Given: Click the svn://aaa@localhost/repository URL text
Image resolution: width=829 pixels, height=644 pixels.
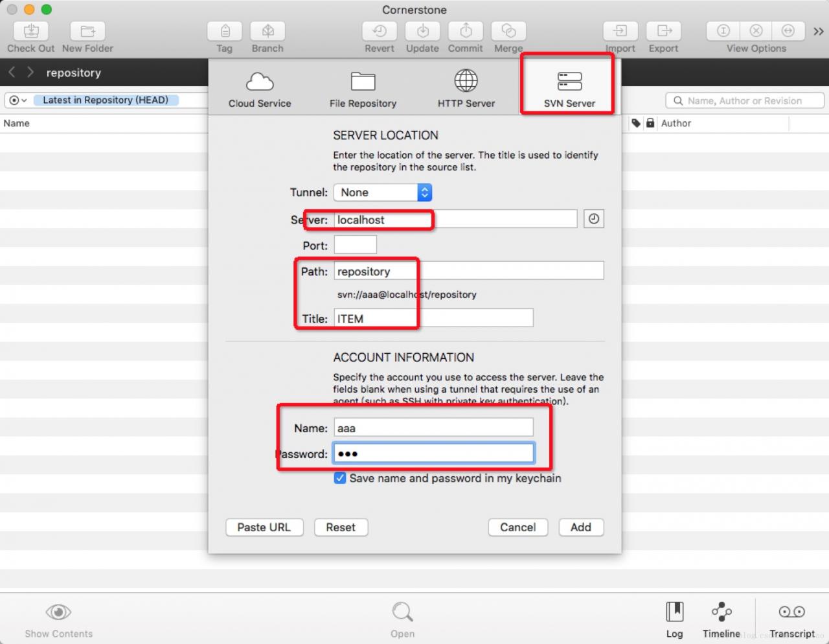Looking at the screenshot, I should click(407, 294).
